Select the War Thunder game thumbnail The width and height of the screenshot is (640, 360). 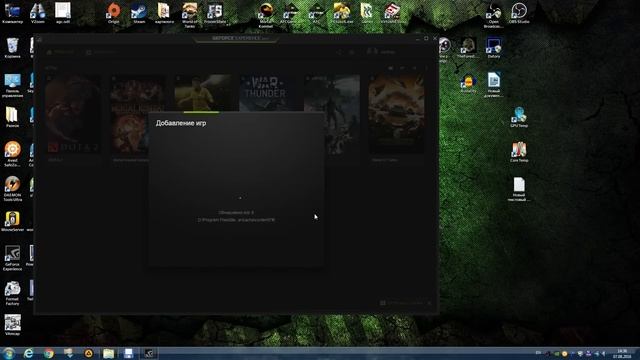[x=268, y=93]
